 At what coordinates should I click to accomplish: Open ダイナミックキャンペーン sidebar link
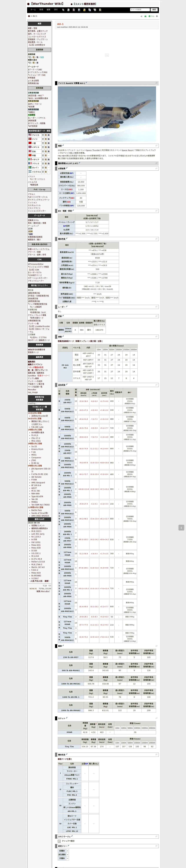[39, 200]
